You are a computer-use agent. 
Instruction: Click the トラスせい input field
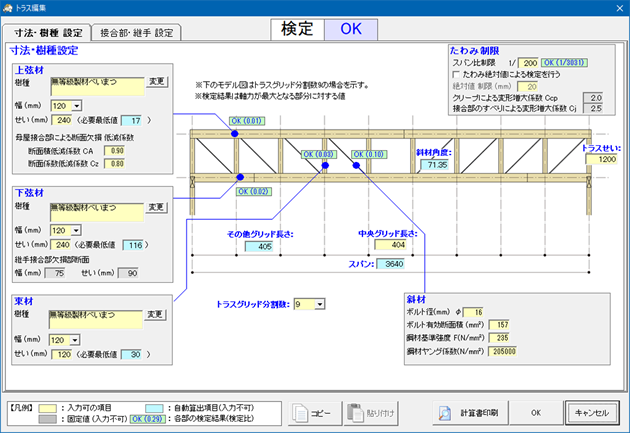(602, 159)
